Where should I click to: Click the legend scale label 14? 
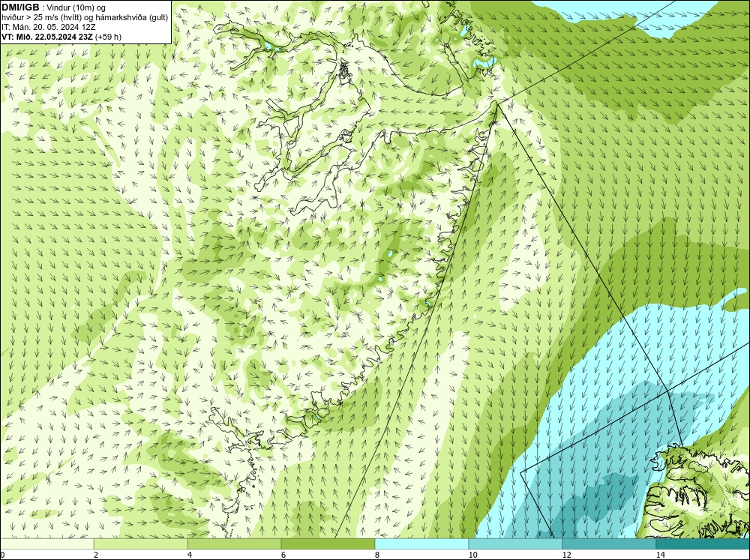(x=660, y=555)
